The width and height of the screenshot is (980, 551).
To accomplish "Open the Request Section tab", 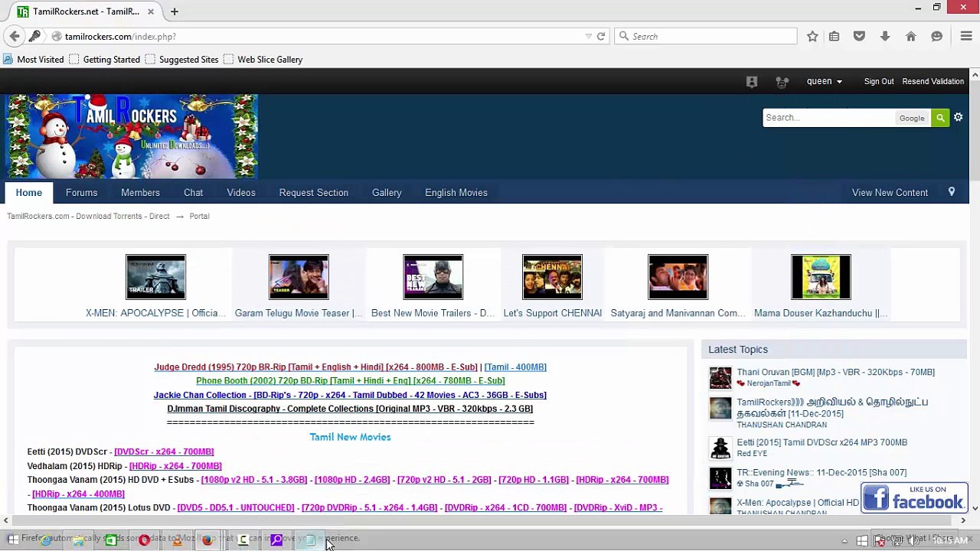I will [x=314, y=193].
